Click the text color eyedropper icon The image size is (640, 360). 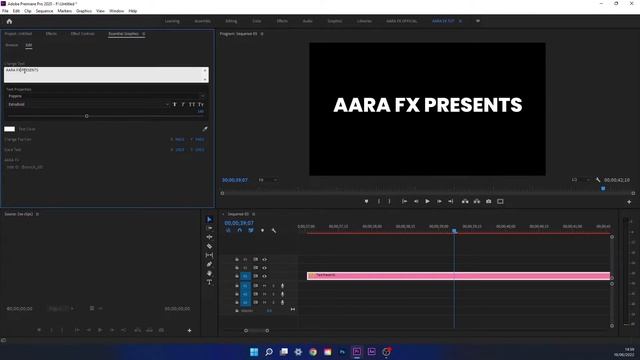(205, 129)
